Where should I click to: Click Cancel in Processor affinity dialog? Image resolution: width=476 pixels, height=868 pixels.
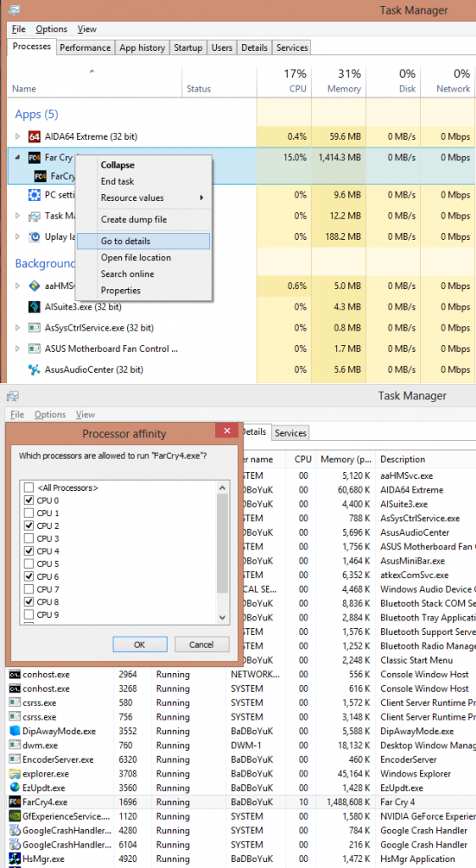(202, 644)
